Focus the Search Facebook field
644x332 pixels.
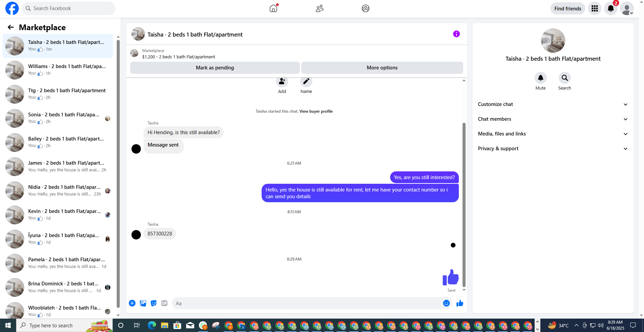[68, 8]
